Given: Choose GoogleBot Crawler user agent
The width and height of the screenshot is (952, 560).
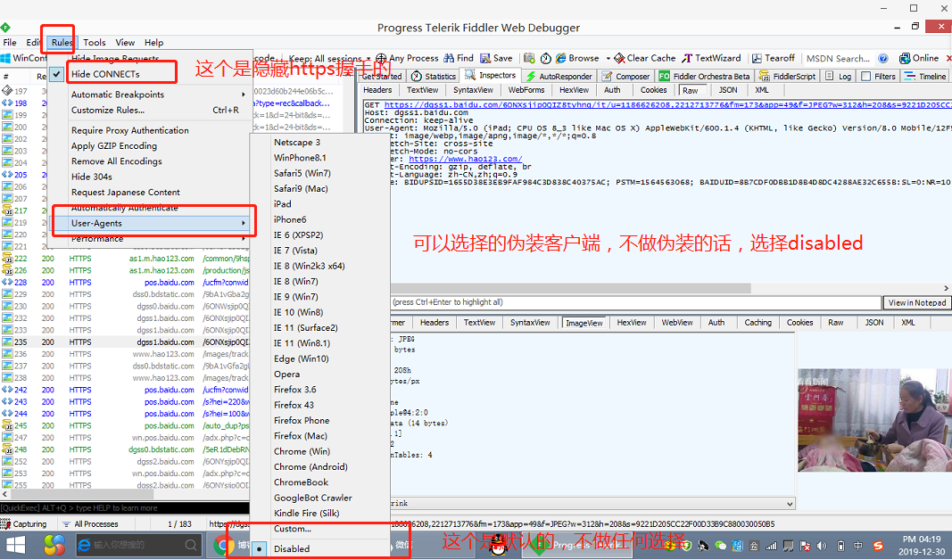Looking at the screenshot, I should (320, 498).
